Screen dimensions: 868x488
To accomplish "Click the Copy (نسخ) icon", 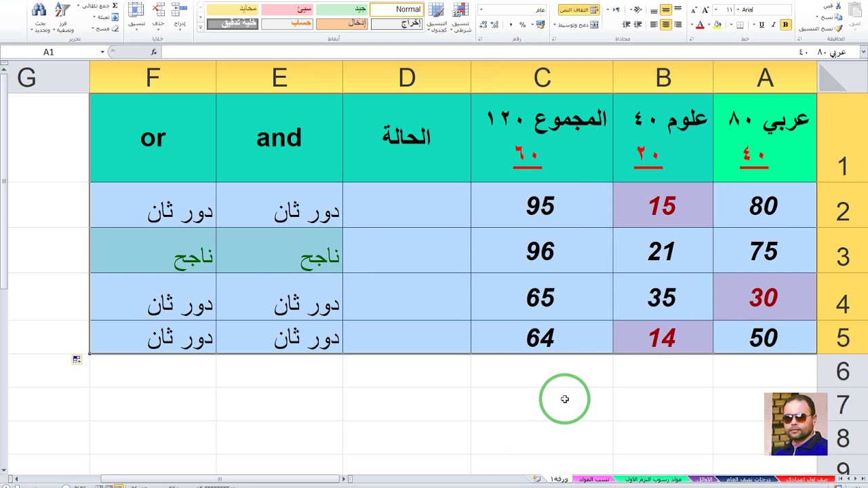I will [x=839, y=17].
